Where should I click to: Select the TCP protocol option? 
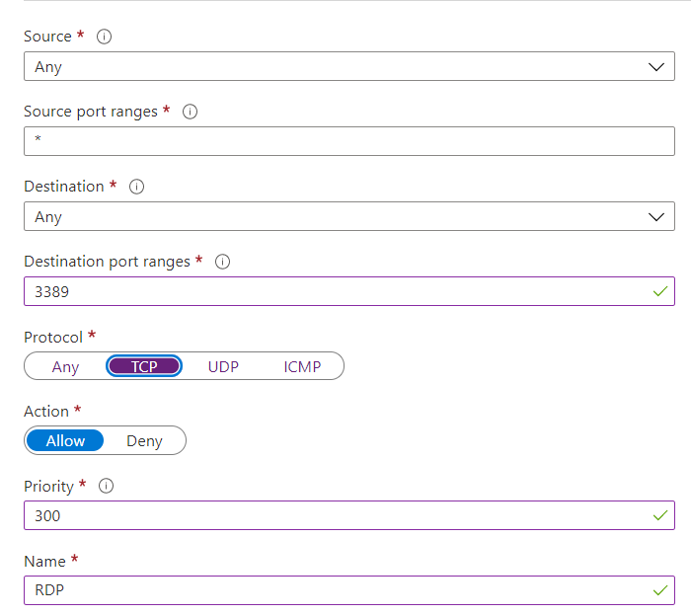(x=144, y=366)
